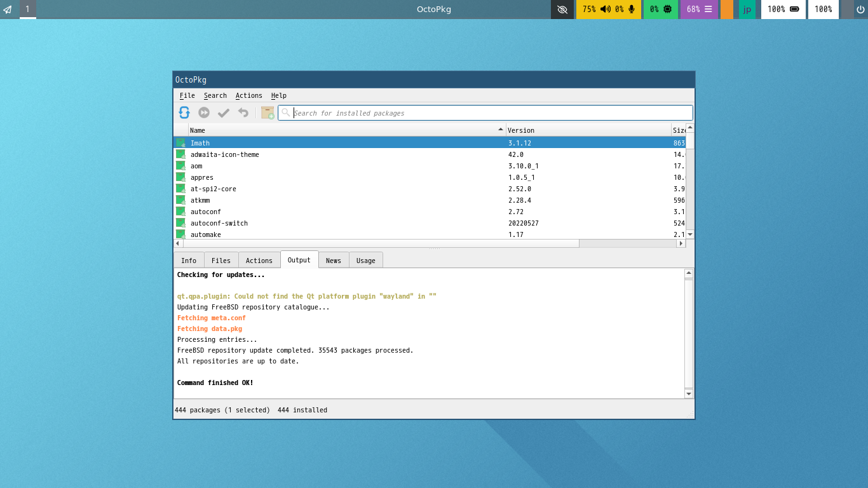Click the CPU chip indicator in top bar

[667, 10]
